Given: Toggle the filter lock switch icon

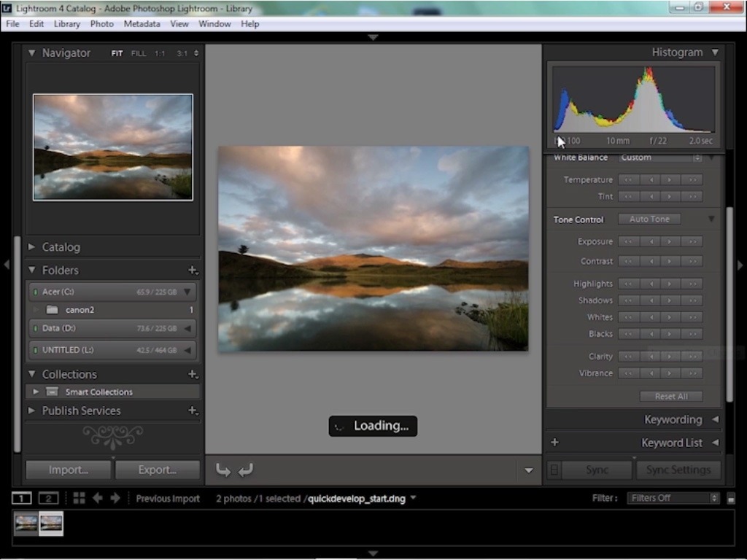Looking at the screenshot, I should click(731, 499).
